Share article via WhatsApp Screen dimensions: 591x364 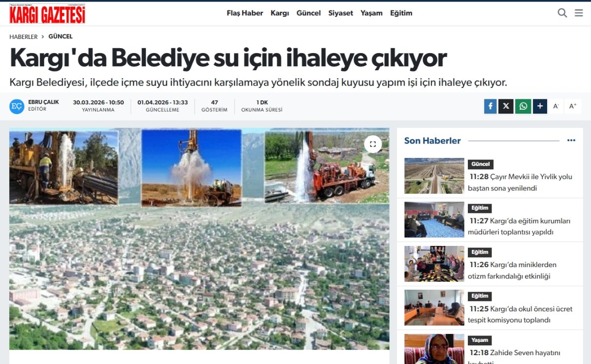click(x=523, y=106)
